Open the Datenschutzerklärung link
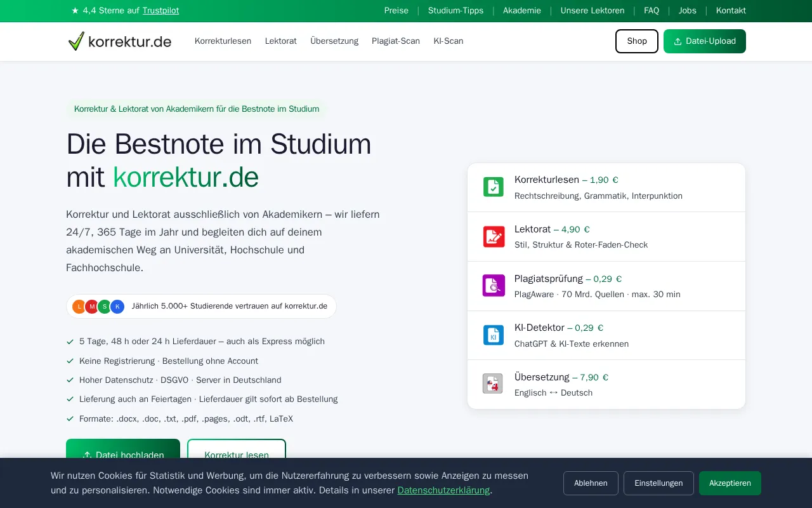The width and height of the screenshot is (812, 508). pyautogui.click(x=443, y=490)
